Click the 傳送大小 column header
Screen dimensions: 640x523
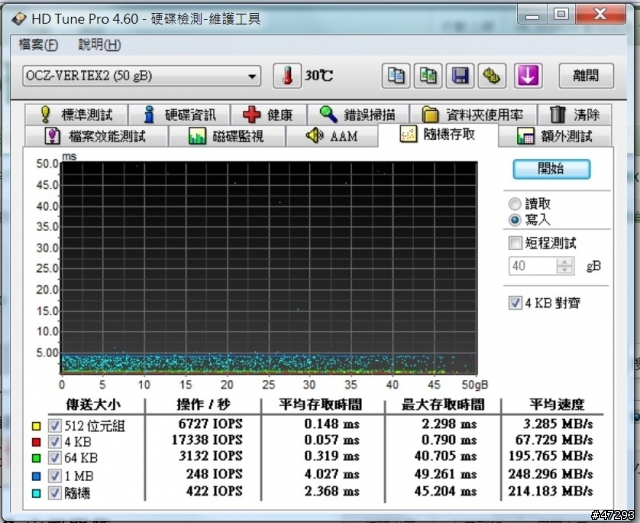tap(93, 405)
